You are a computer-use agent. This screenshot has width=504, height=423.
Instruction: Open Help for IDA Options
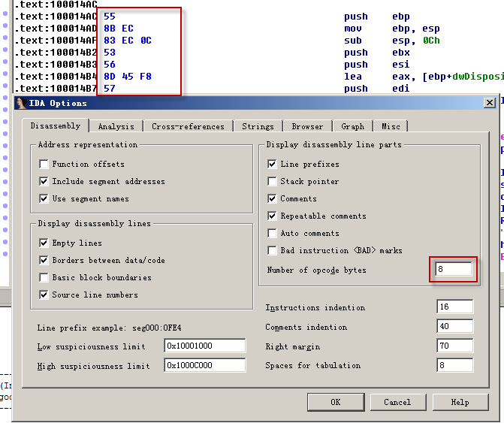tap(460, 402)
